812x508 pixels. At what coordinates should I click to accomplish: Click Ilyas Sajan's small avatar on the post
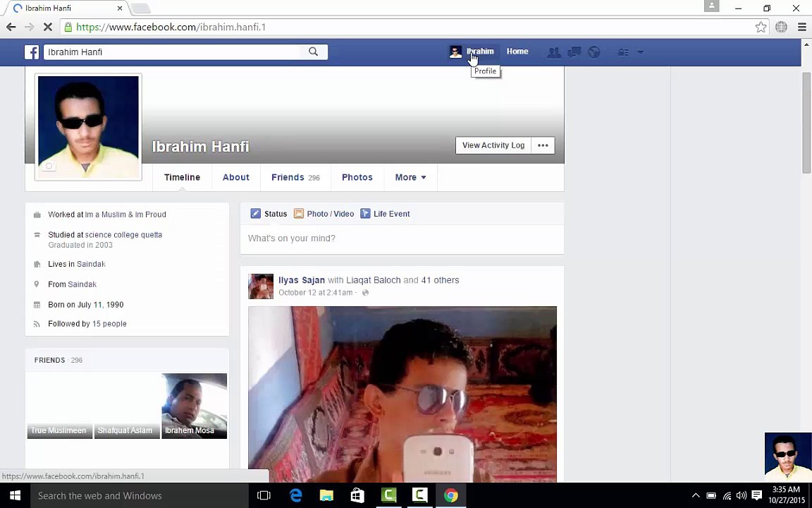[261, 286]
